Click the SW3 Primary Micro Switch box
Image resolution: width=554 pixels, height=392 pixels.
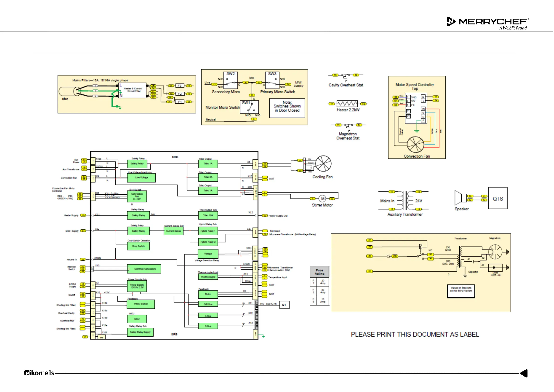click(272, 80)
